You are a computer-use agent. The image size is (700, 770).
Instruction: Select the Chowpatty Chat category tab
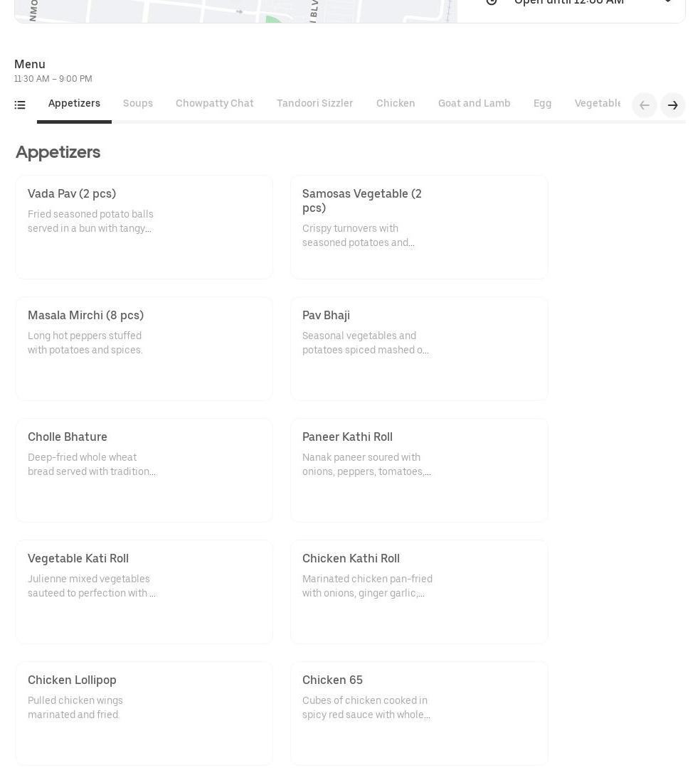pos(214,104)
